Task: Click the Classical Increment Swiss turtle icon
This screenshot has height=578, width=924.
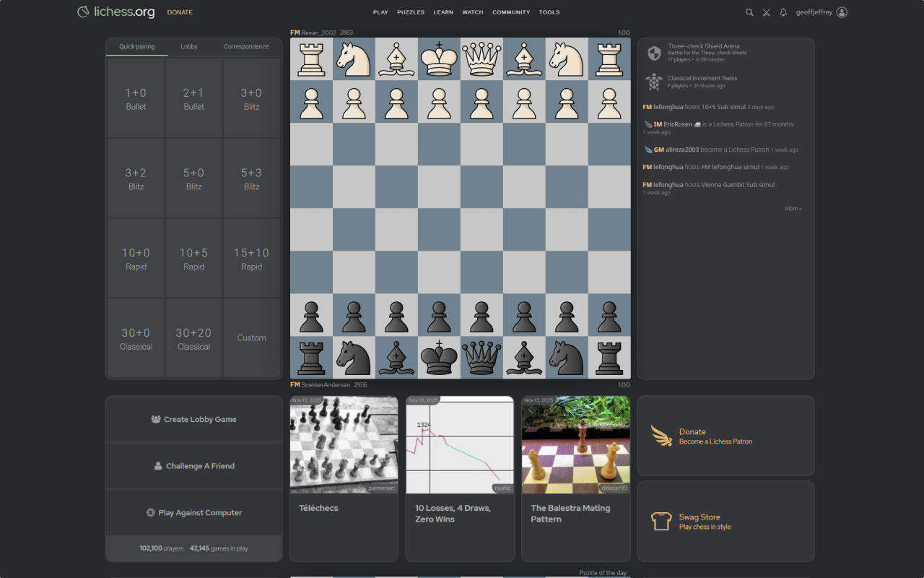Action: [x=654, y=82]
